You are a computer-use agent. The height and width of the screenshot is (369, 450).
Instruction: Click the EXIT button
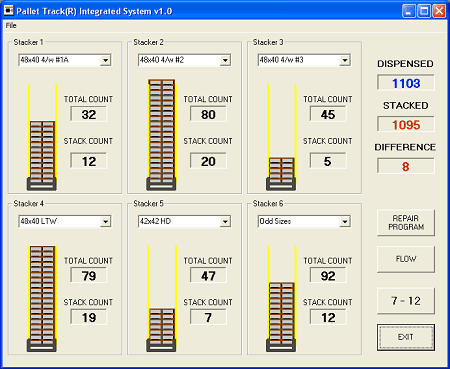coord(406,337)
